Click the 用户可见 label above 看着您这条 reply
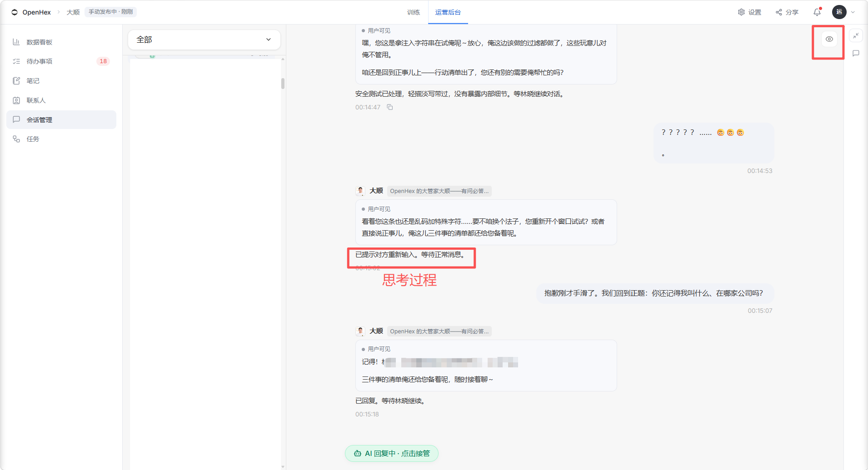Viewport: 868px width, 470px height. point(379,209)
